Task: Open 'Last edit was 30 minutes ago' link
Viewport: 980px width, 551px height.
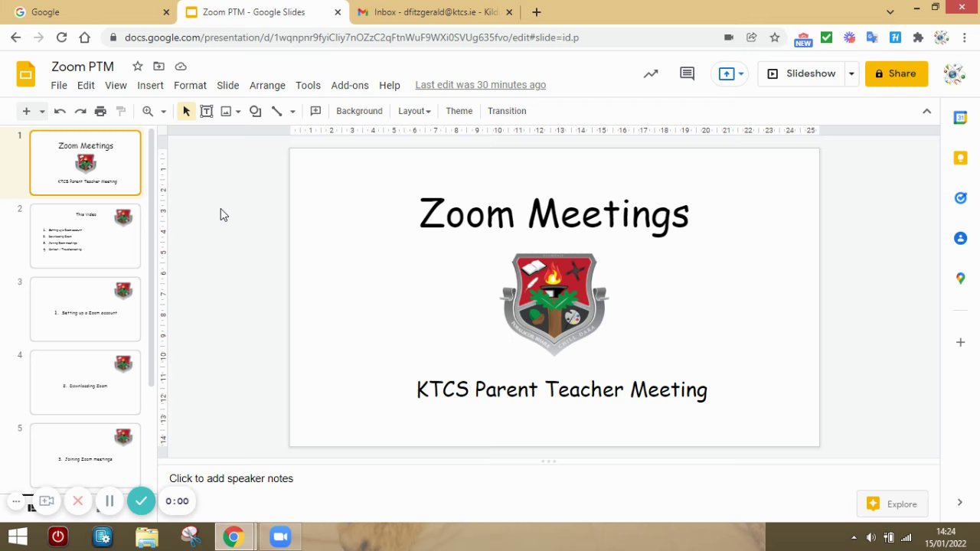Action: tap(481, 85)
